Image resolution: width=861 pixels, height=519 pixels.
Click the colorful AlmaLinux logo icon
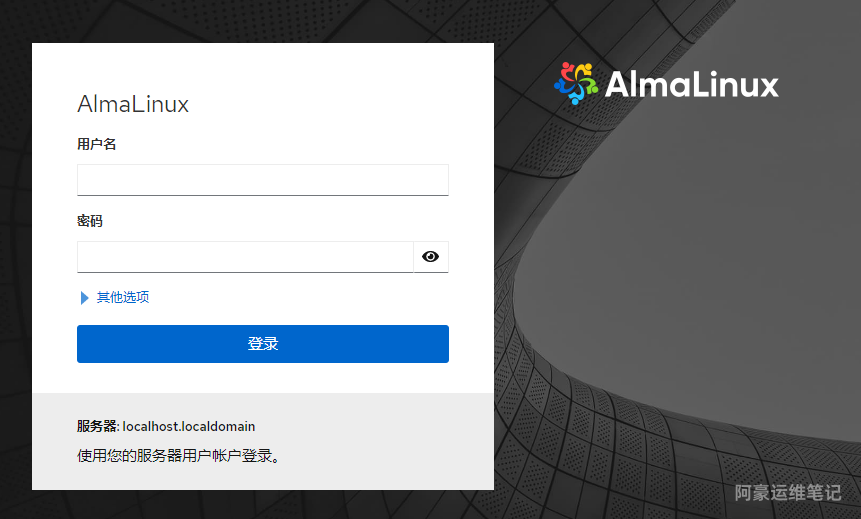(x=575, y=83)
